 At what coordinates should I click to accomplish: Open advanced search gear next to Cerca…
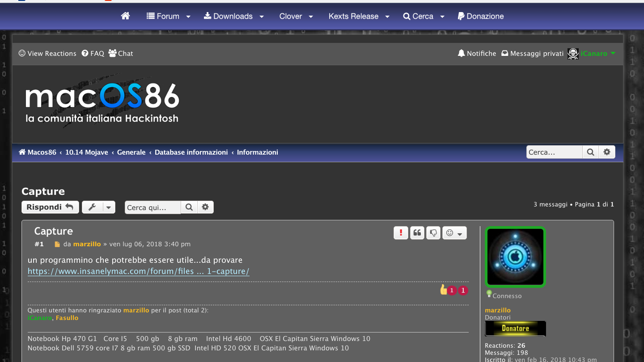coord(607,152)
